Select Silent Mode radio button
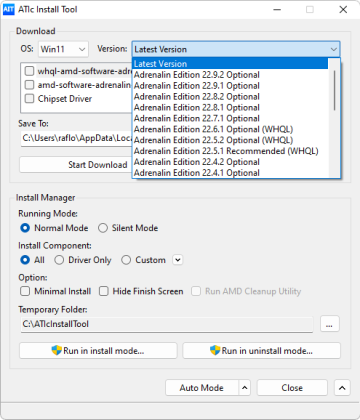The width and height of the screenshot is (360, 420). [103, 228]
